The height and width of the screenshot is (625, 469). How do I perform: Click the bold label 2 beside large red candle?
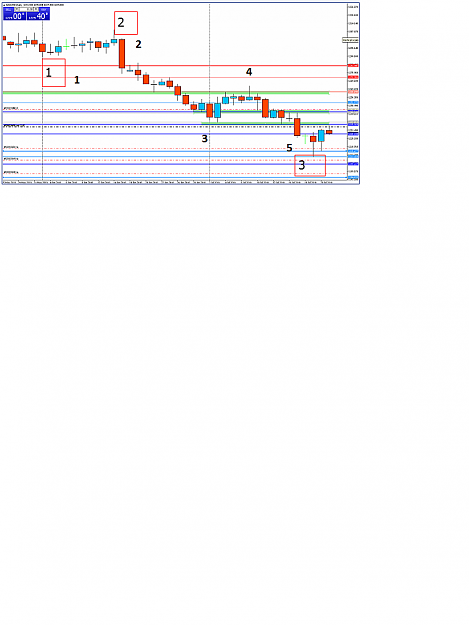pos(138,44)
